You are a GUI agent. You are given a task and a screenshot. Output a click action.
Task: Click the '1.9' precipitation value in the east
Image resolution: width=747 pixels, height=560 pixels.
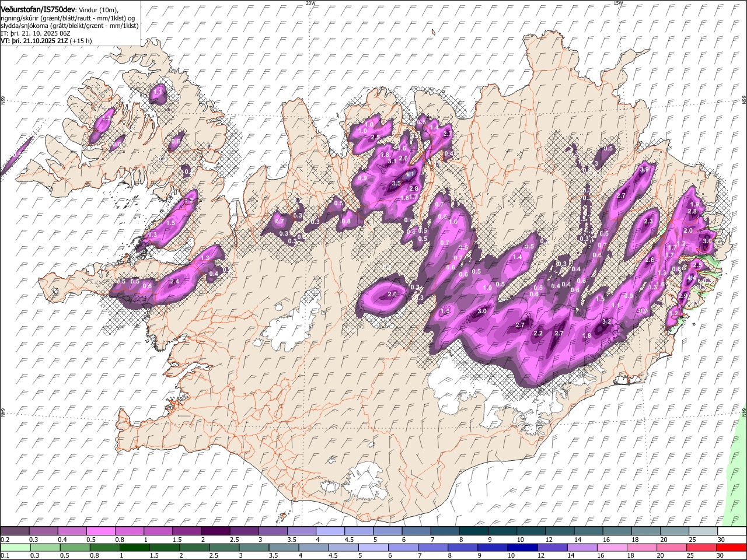pyautogui.click(x=694, y=204)
